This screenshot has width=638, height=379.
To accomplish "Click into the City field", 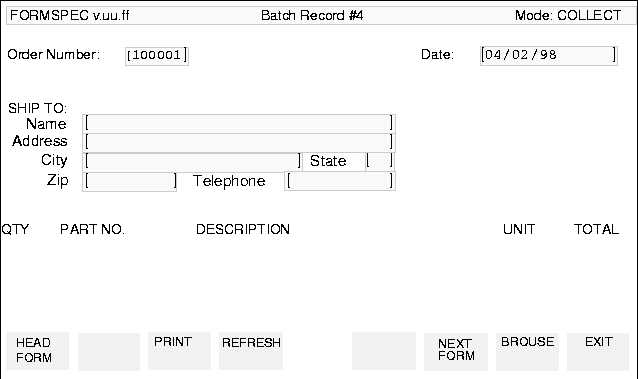I will (x=192, y=162).
